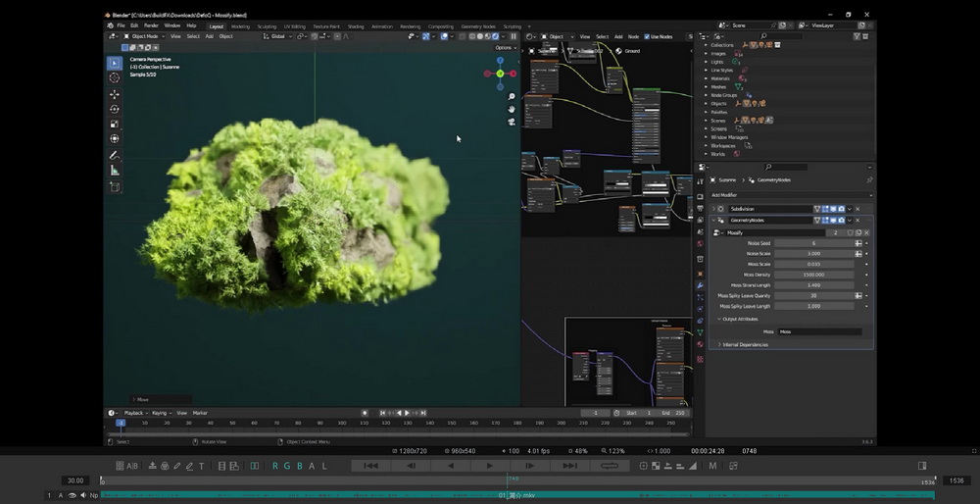The height and width of the screenshot is (504, 980).
Task: Click the toggle camera view icon
Action: pyautogui.click(x=512, y=122)
